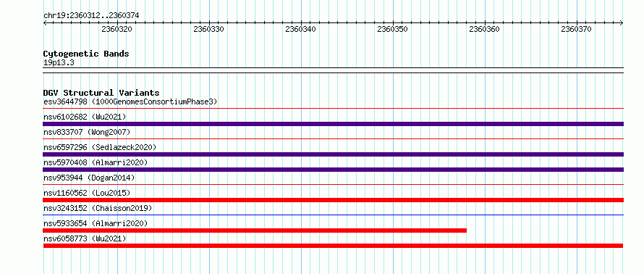Click the 2360370 ruler position
This screenshot has height=274, width=644.
click(577, 29)
